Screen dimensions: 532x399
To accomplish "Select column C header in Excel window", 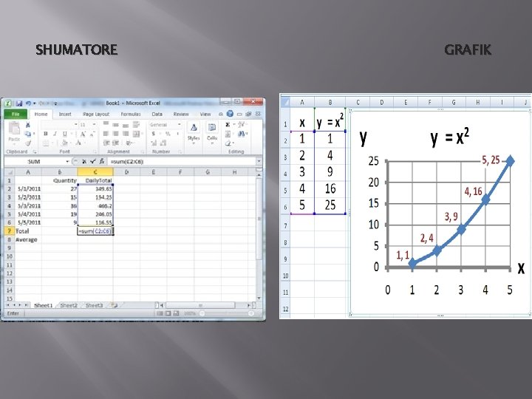I will point(95,172).
